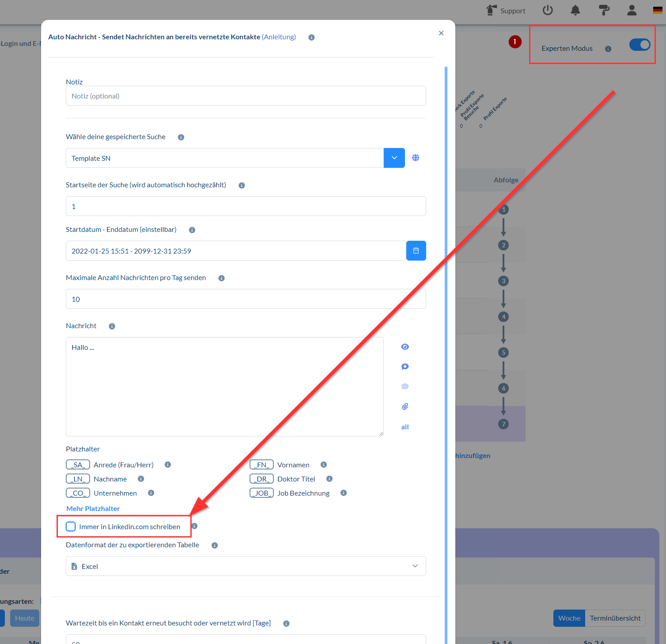
Task: Click the paint roller theme icon
Action: tap(604, 10)
